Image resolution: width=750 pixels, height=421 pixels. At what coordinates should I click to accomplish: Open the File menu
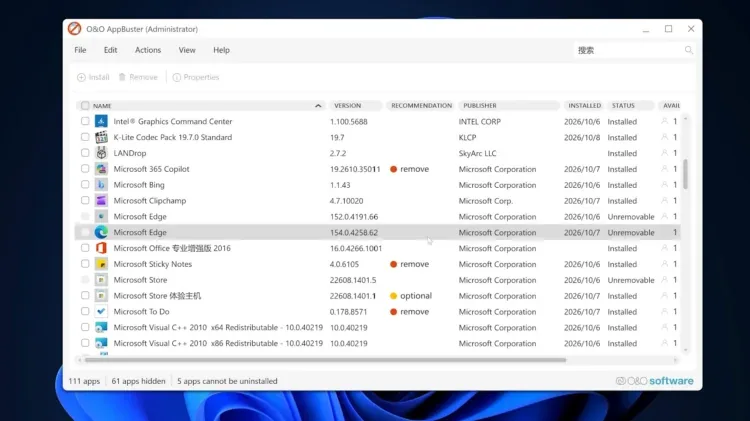(x=80, y=50)
